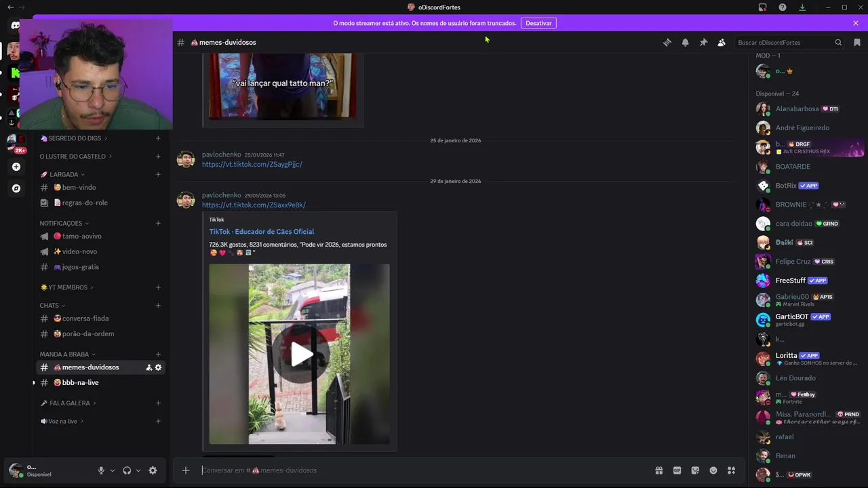Click the green download update icon
This screenshot has height=488, width=868.
[x=802, y=7]
